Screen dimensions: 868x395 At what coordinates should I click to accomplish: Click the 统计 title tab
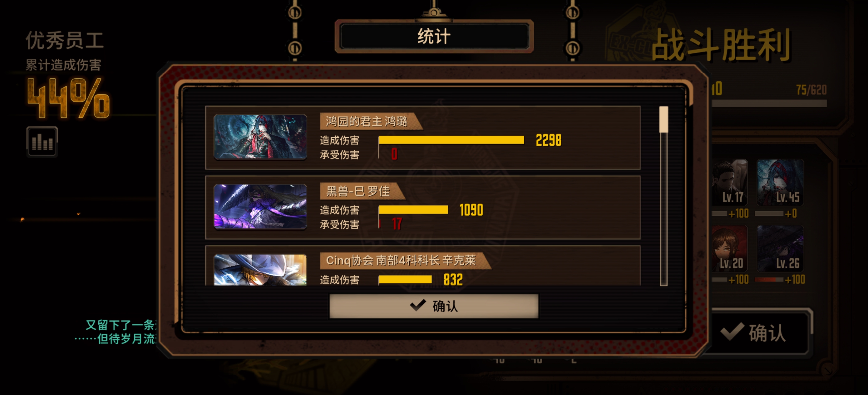(434, 36)
